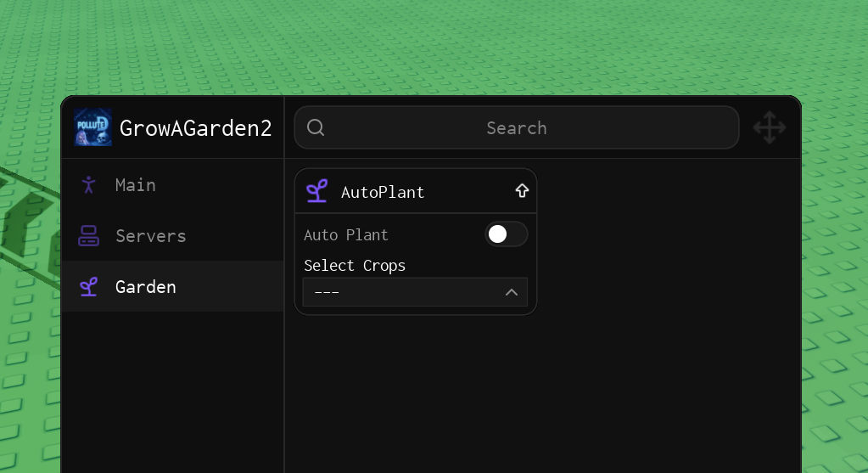Open the Select Crops dropdown
This screenshot has height=473, width=868.
(x=415, y=292)
